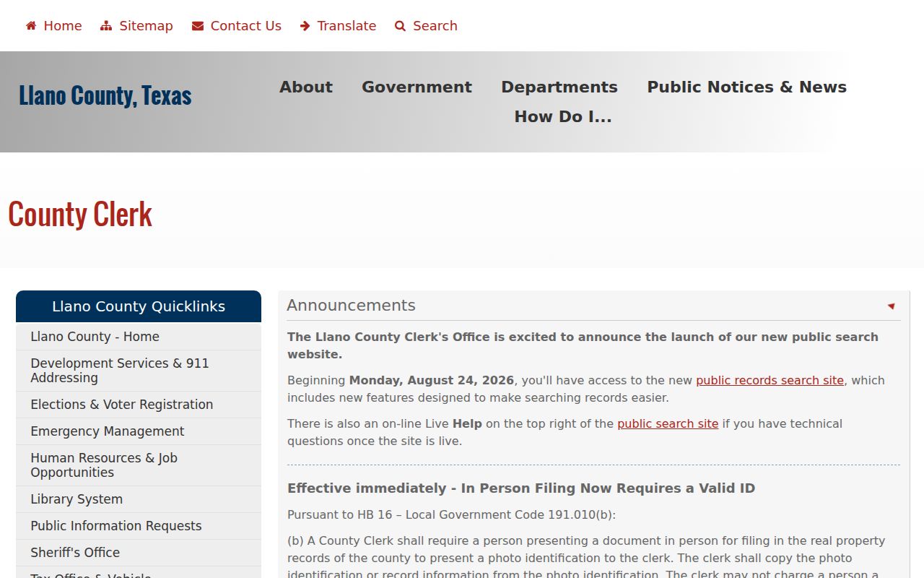The height and width of the screenshot is (578, 924).
Task: Open Llano County - Home quicklink
Action: pos(139,337)
